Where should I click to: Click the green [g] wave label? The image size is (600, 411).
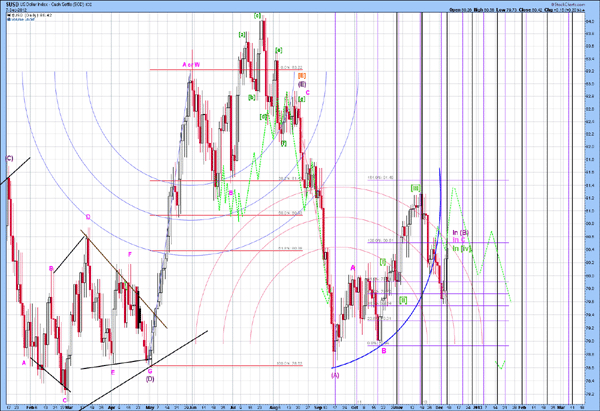(302, 99)
